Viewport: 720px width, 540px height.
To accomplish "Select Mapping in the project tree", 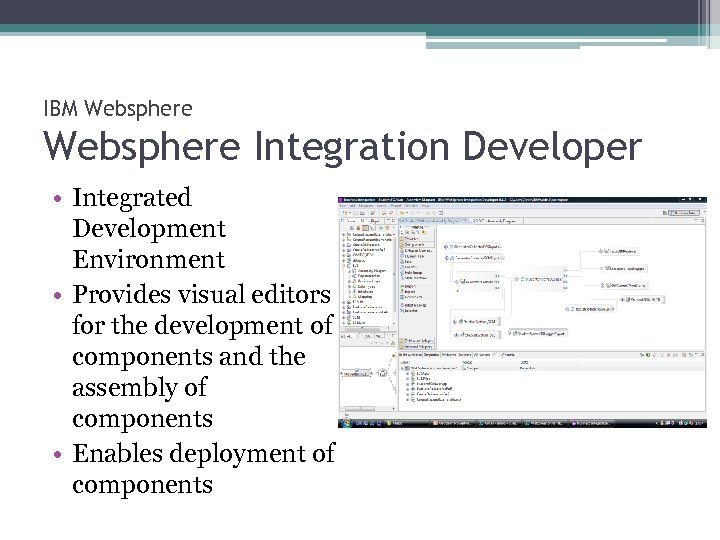I will [365, 297].
